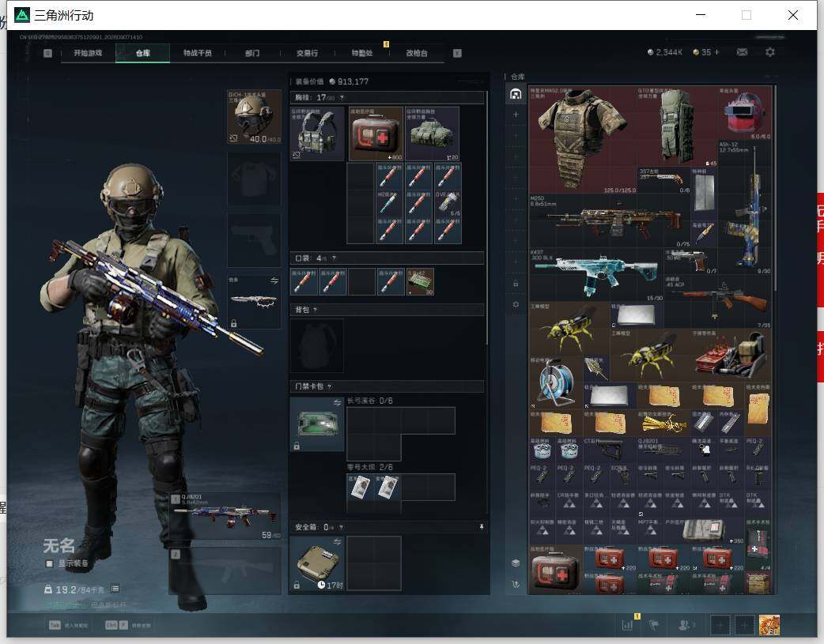Open the 安全箱 help question mark

(x=341, y=527)
